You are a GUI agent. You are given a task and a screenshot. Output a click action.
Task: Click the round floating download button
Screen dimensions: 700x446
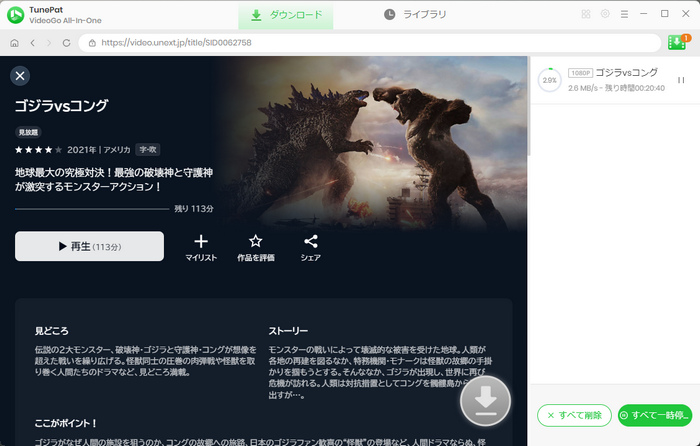tap(486, 400)
